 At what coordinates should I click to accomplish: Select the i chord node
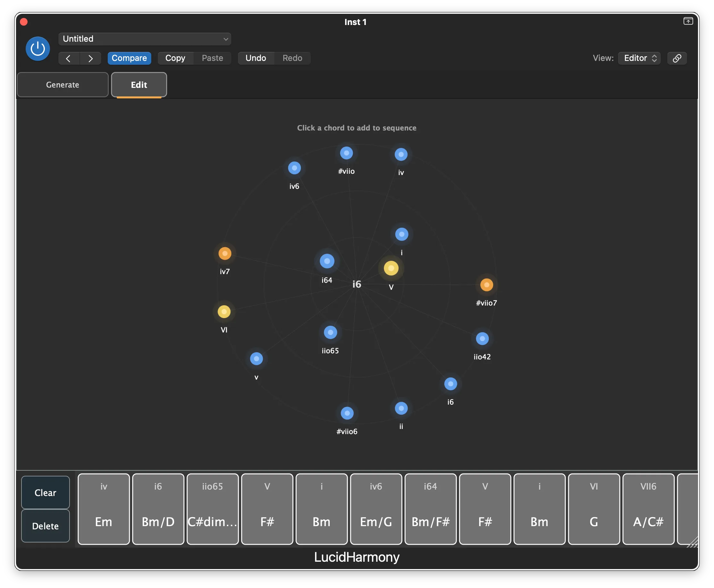(402, 234)
